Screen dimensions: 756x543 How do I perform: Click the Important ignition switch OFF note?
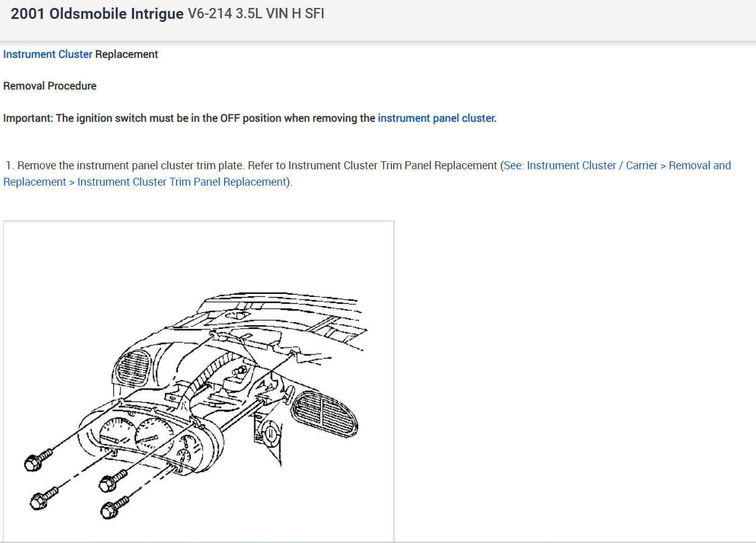[x=250, y=118]
